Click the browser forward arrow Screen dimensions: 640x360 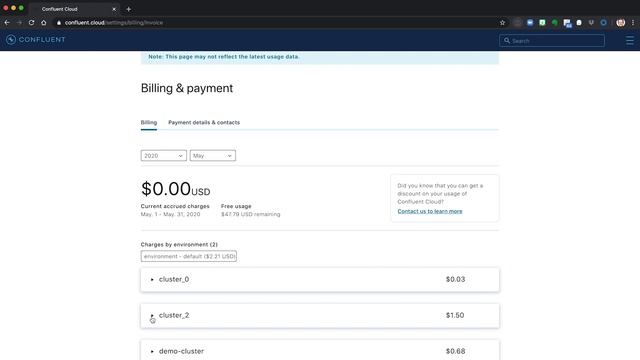tap(19, 23)
